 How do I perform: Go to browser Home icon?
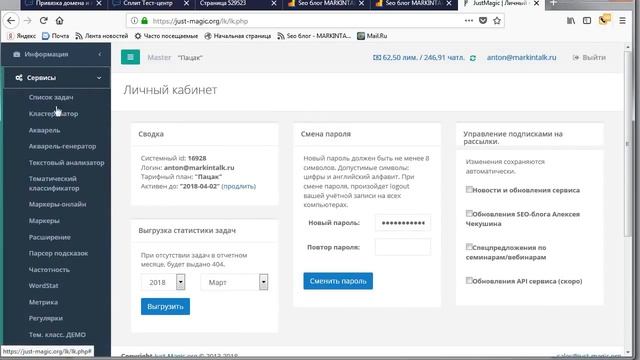60,20
